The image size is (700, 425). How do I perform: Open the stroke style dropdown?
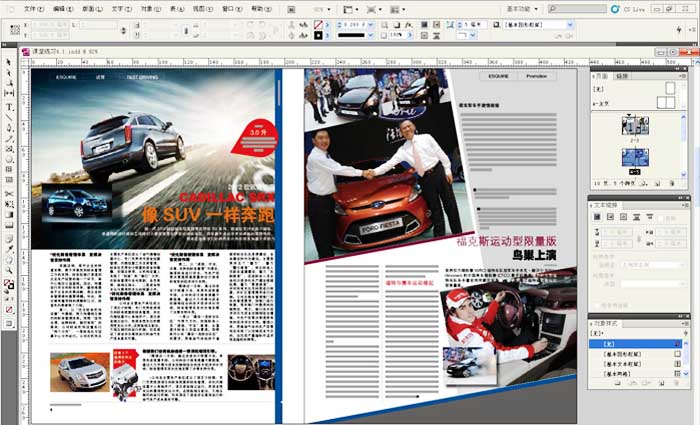point(371,35)
